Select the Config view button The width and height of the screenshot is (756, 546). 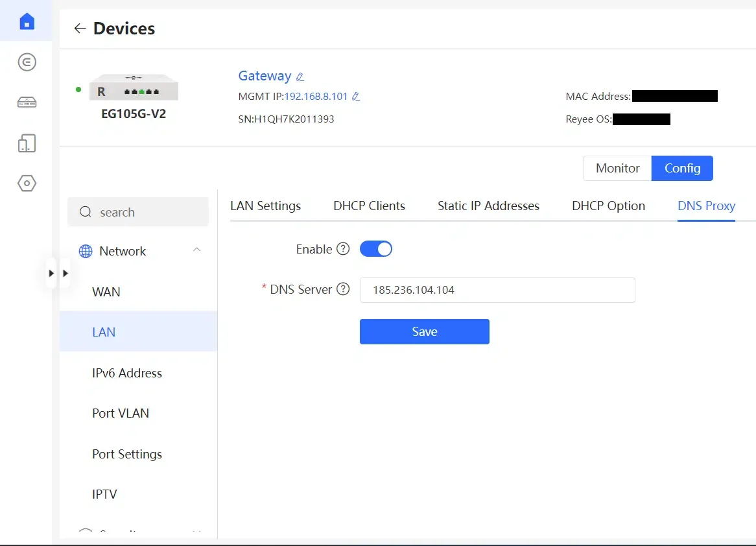point(682,169)
